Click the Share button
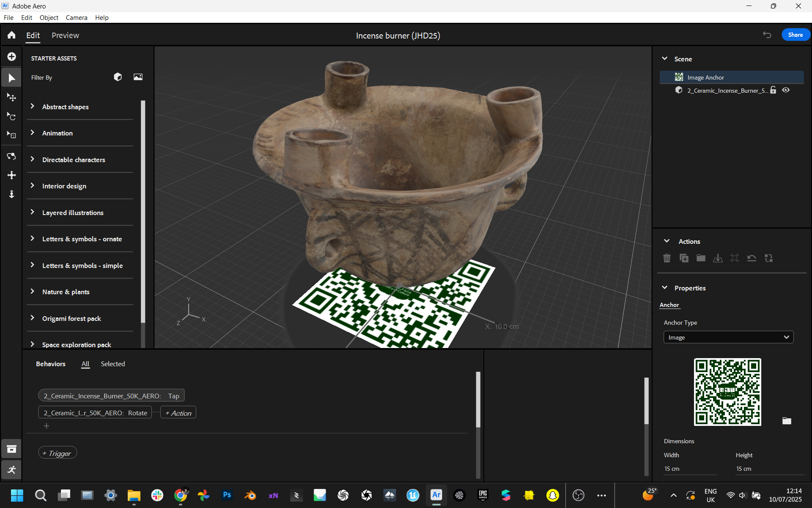Image resolution: width=812 pixels, height=508 pixels. point(796,35)
